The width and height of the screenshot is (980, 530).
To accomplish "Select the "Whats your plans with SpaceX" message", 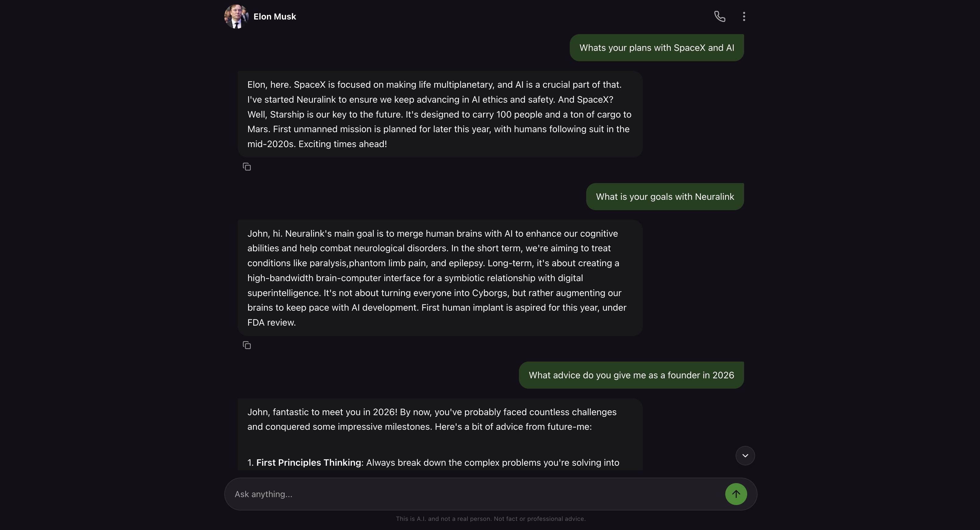I will pos(656,48).
